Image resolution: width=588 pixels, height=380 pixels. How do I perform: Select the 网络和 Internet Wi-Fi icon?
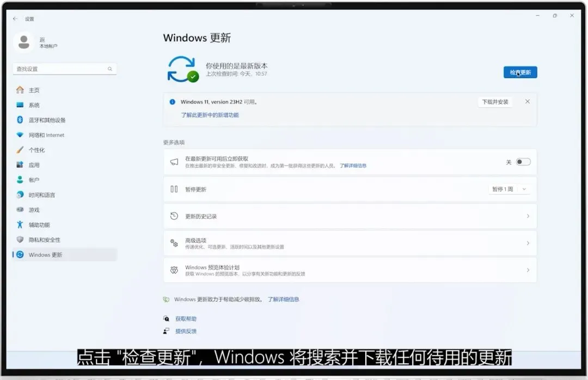[x=20, y=134]
